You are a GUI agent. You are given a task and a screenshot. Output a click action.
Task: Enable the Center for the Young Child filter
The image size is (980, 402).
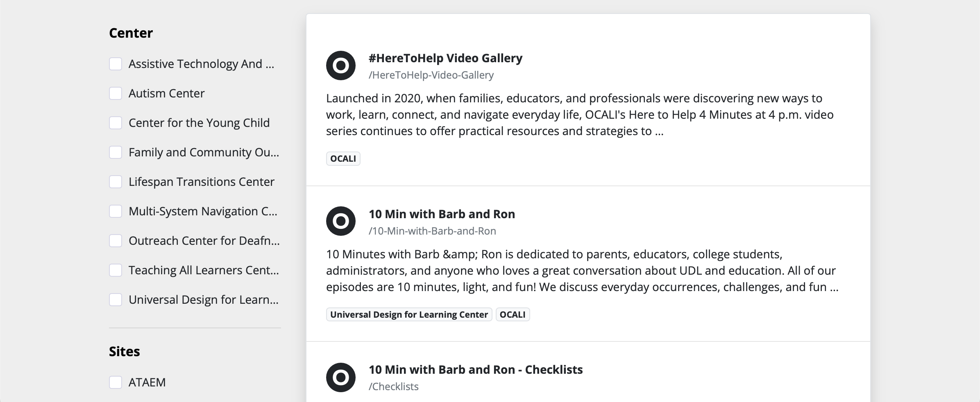point(116,123)
